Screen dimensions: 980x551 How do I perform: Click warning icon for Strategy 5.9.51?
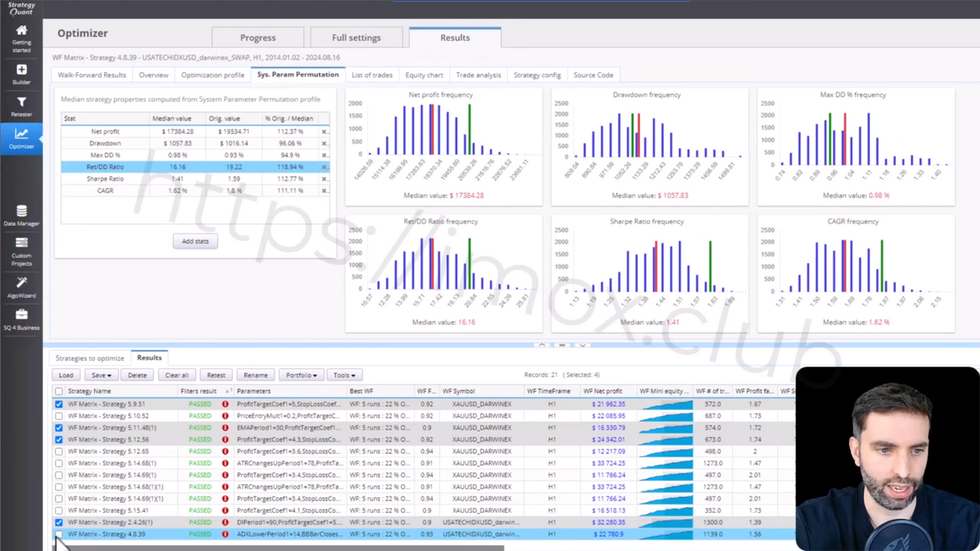(x=225, y=404)
